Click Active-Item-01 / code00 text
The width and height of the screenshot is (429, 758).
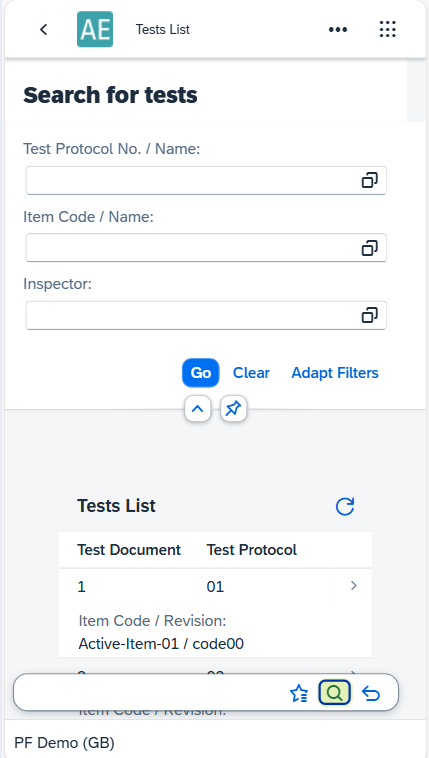click(x=161, y=643)
